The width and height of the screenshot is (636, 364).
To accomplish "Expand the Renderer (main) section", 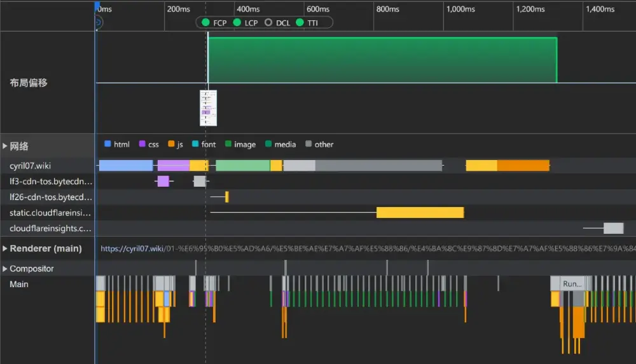I will (x=5, y=248).
